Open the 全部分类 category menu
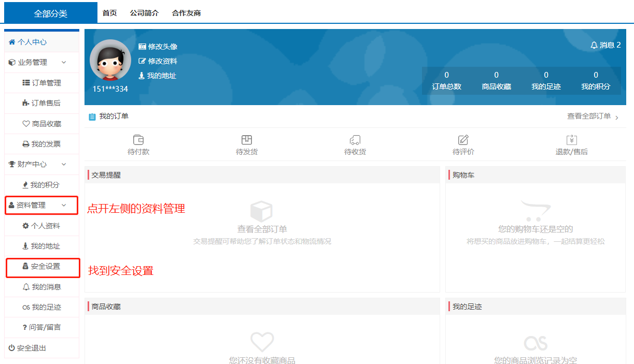The height and width of the screenshot is (364, 634). coord(51,13)
